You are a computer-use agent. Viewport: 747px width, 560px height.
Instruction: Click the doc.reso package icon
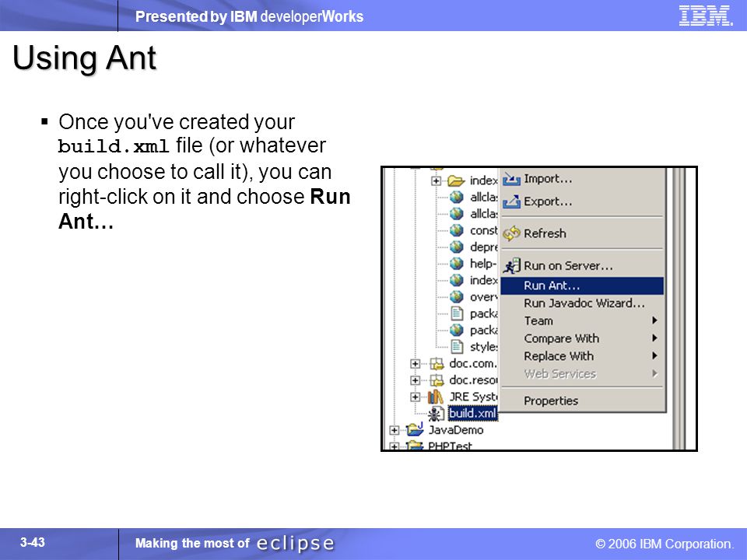point(437,380)
